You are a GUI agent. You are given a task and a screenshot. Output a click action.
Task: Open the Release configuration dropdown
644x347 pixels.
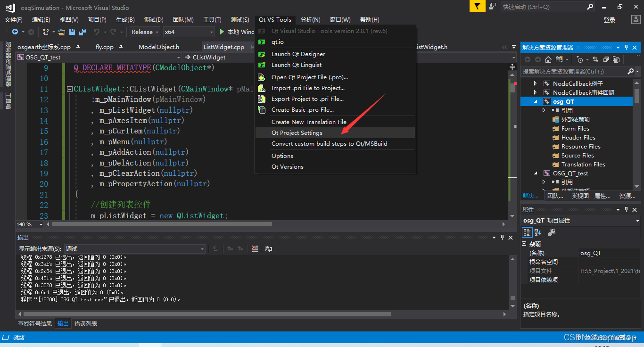[x=144, y=32]
